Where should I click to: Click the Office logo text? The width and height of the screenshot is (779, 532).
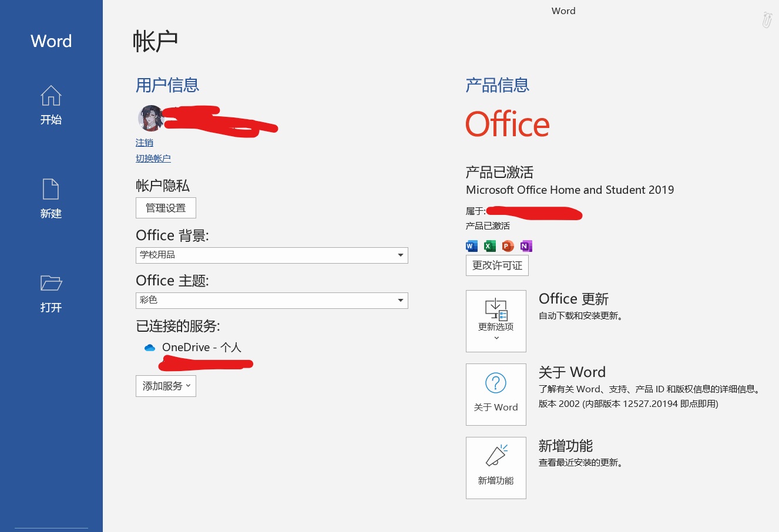[x=508, y=124]
